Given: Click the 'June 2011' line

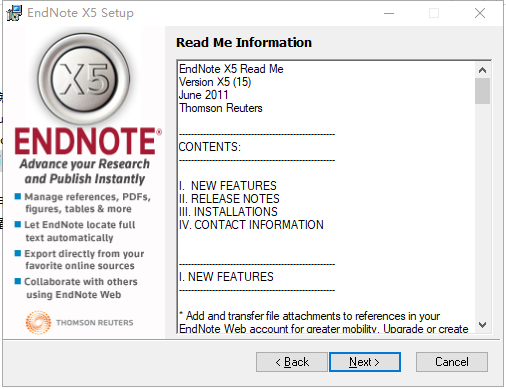Looking at the screenshot, I should pyautogui.click(x=203, y=95).
